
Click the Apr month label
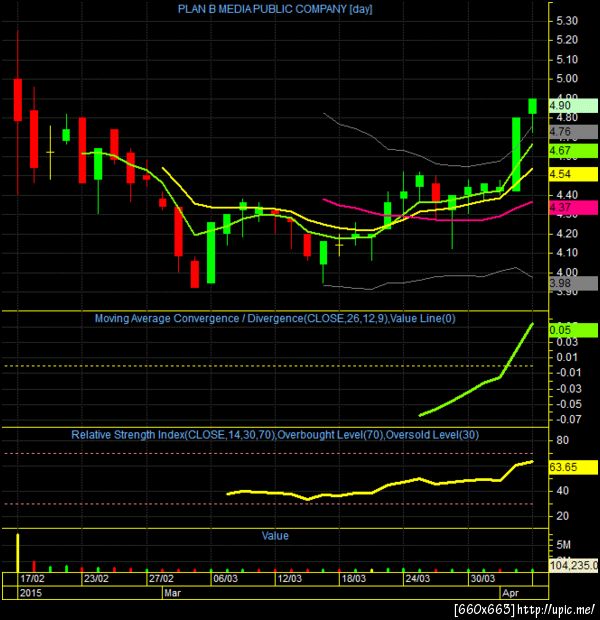tap(510, 593)
